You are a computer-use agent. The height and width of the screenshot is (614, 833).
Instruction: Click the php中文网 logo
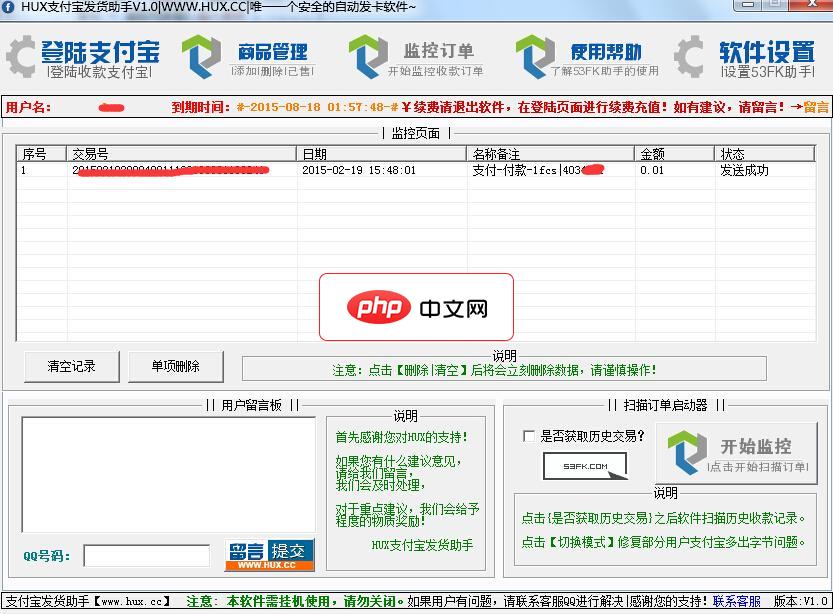[416, 307]
